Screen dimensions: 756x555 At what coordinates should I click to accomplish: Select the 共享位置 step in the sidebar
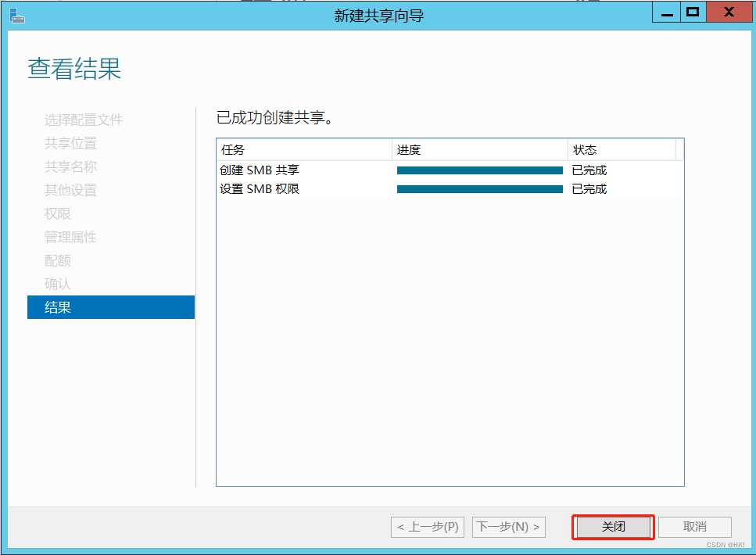tap(71, 143)
